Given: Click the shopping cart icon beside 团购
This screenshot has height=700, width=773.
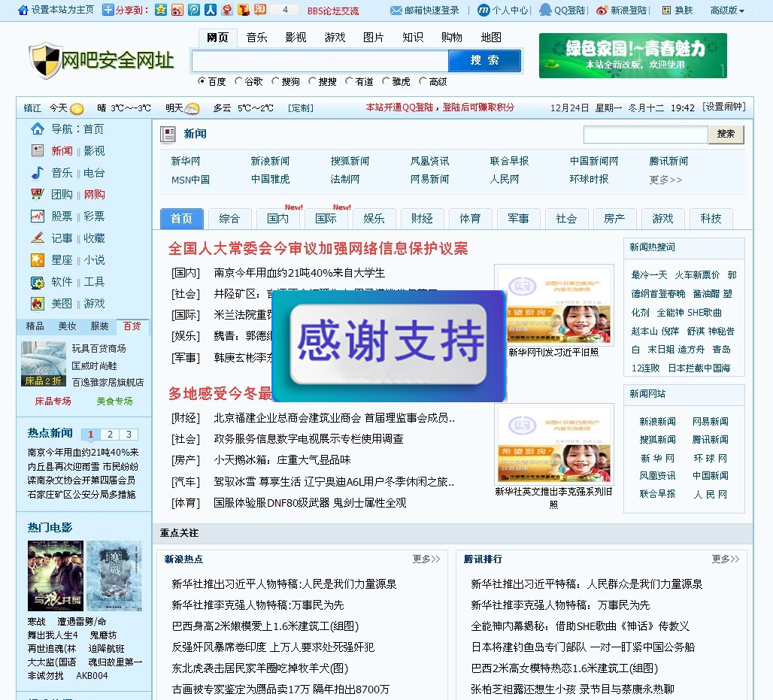Looking at the screenshot, I should click(x=38, y=194).
